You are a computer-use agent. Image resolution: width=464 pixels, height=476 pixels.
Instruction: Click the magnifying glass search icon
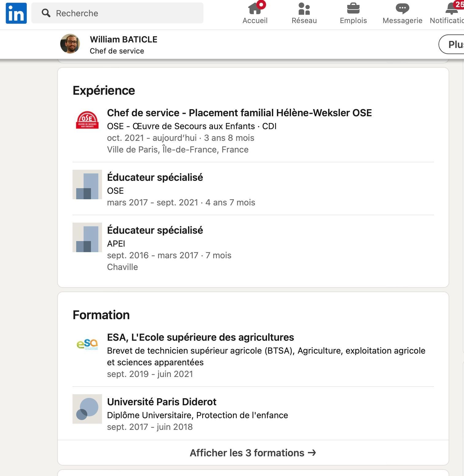click(46, 13)
